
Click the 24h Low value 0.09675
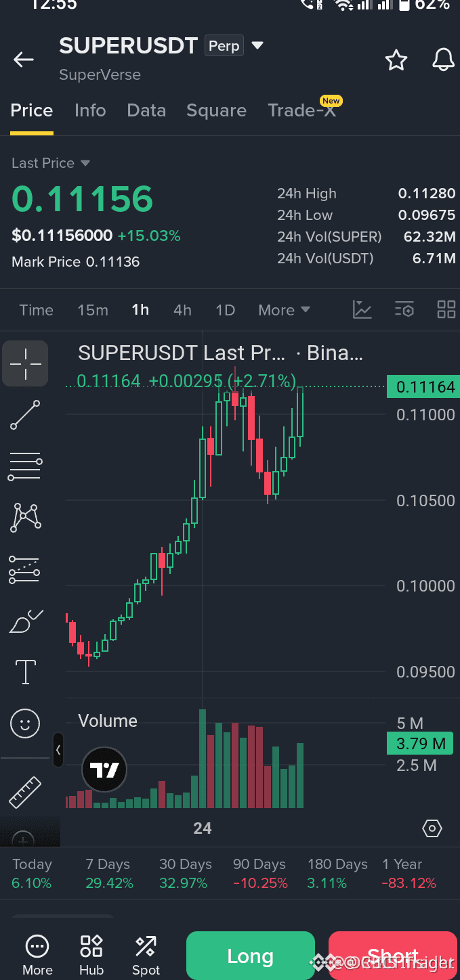click(x=427, y=215)
